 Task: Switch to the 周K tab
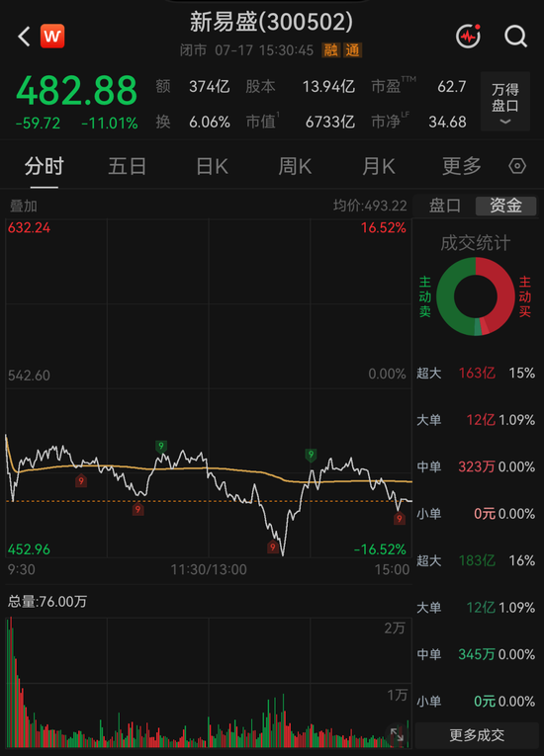(295, 166)
